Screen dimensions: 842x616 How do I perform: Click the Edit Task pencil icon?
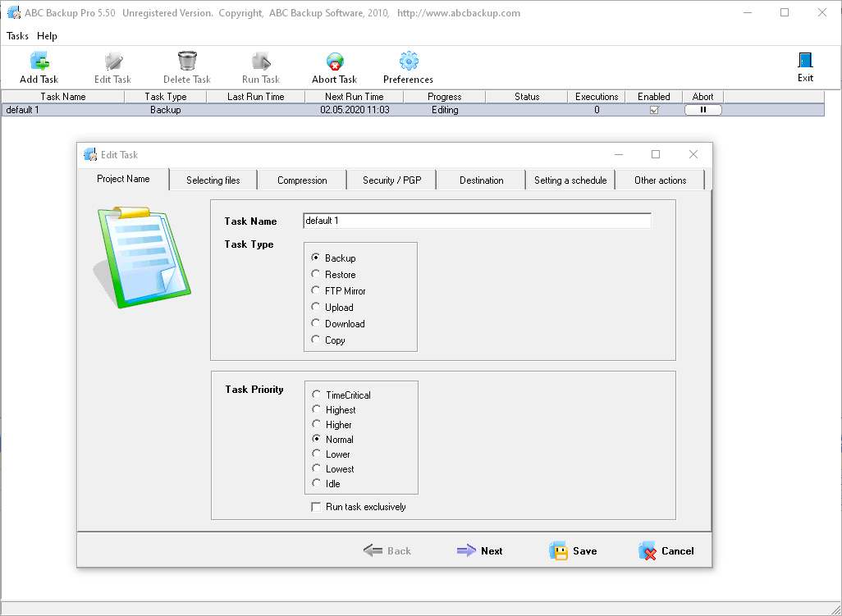[x=112, y=62]
